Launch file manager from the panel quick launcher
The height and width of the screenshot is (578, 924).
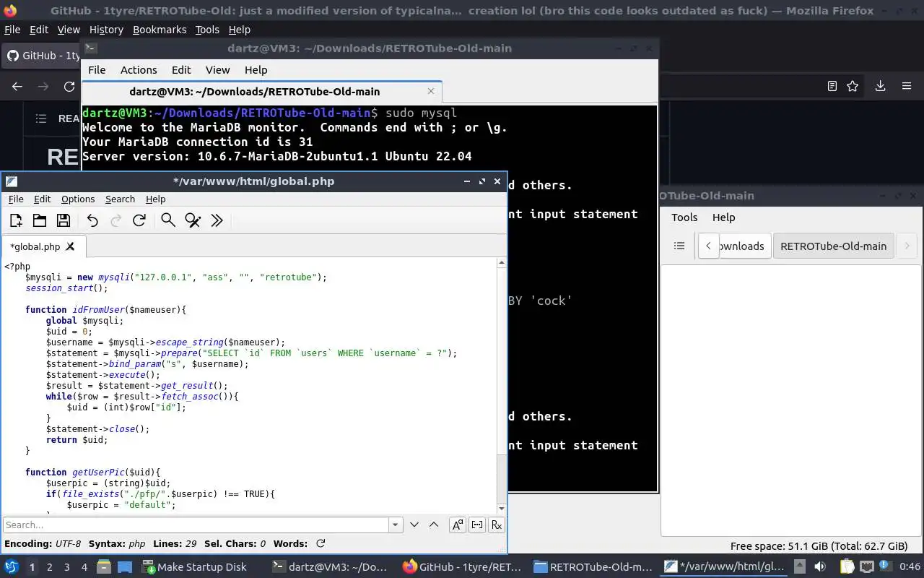pyautogui.click(x=104, y=566)
